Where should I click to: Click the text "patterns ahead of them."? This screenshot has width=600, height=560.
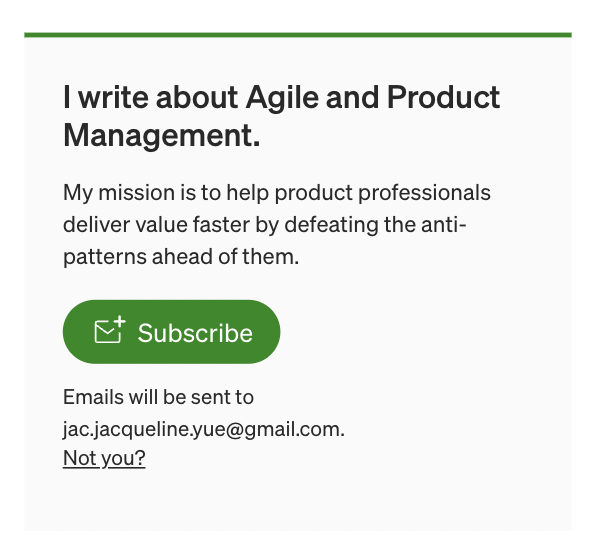coord(181,256)
